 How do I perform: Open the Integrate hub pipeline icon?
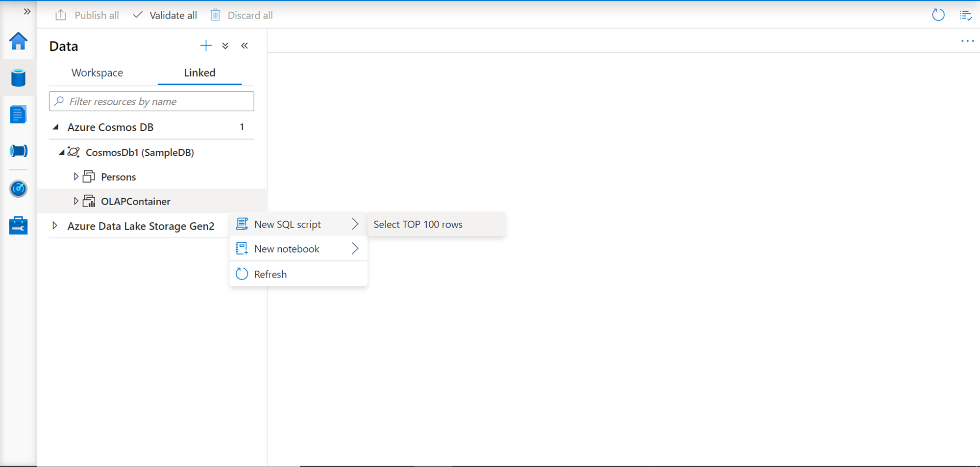tap(18, 151)
